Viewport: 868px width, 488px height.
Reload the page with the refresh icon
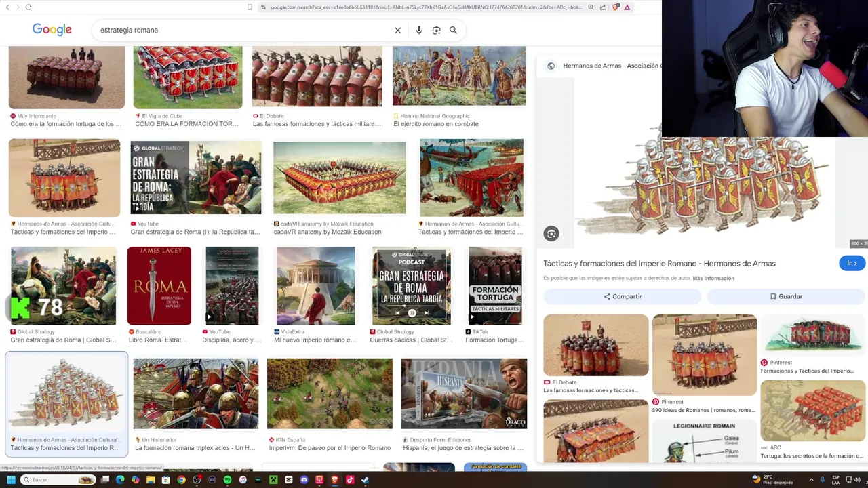click(28, 7)
